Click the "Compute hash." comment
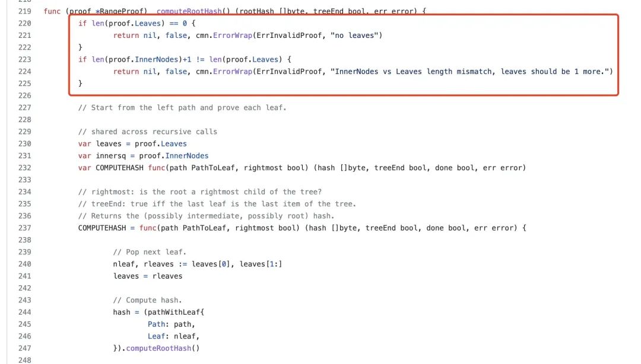Screen dimensions: 641x364 [148, 300]
